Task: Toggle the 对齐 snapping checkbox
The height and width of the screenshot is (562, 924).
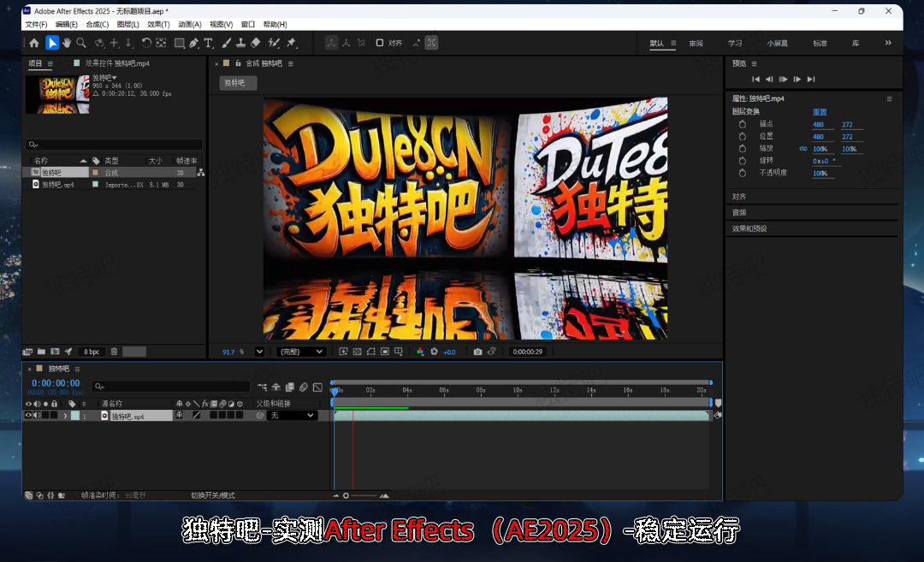Action: pos(380,43)
